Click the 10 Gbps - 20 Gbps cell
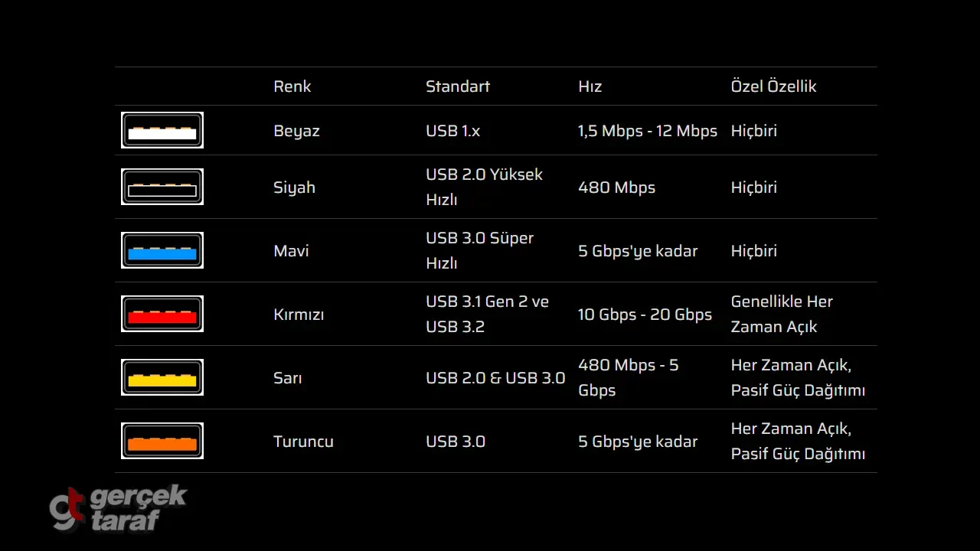Viewport: 980px width, 551px height. pyautogui.click(x=645, y=315)
